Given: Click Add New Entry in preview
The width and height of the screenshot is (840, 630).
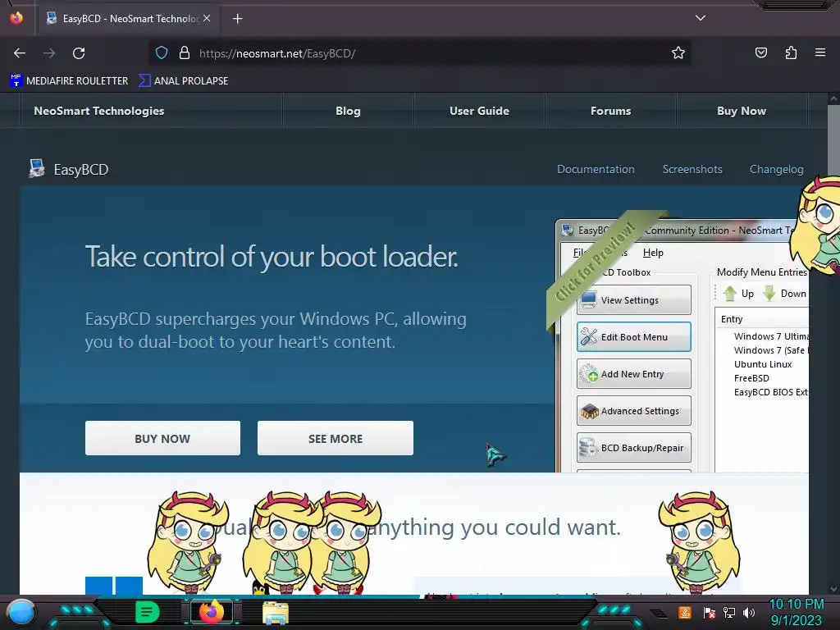Looking at the screenshot, I should click(634, 374).
